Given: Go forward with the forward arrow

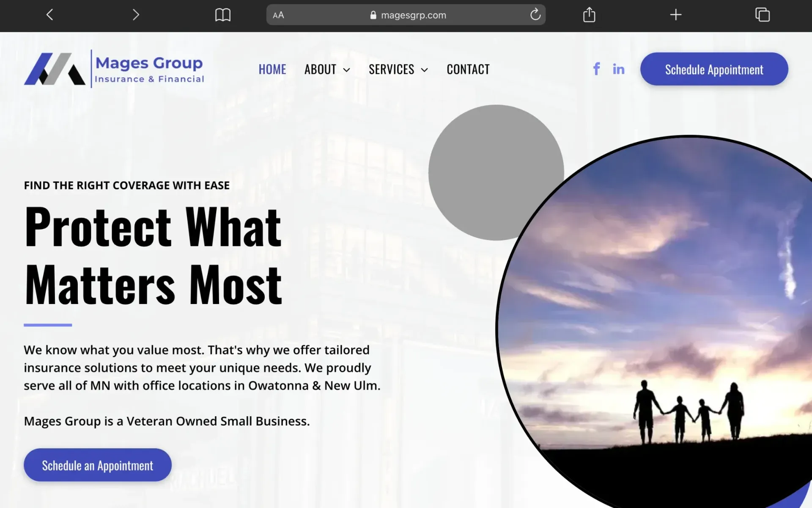Looking at the screenshot, I should tap(136, 14).
